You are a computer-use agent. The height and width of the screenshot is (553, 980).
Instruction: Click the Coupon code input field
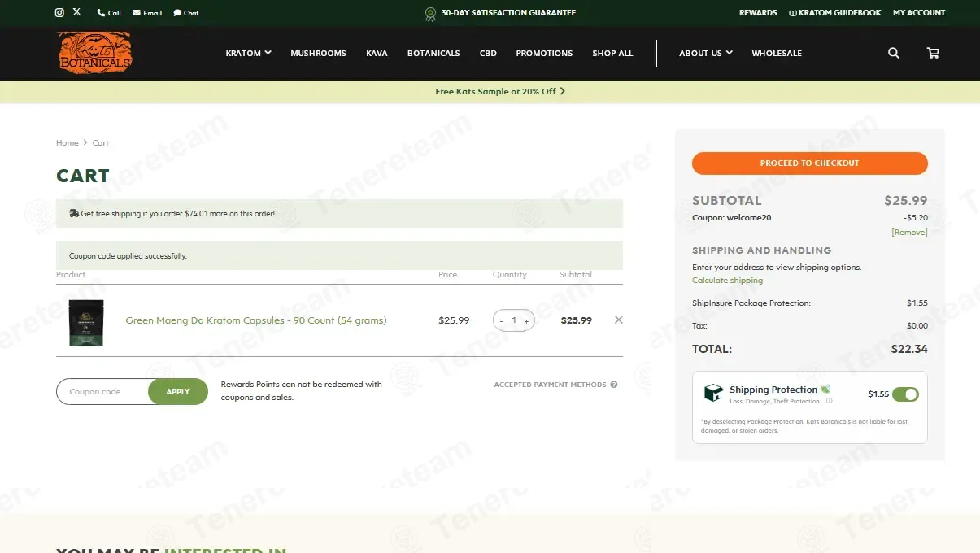pyautogui.click(x=102, y=391)
